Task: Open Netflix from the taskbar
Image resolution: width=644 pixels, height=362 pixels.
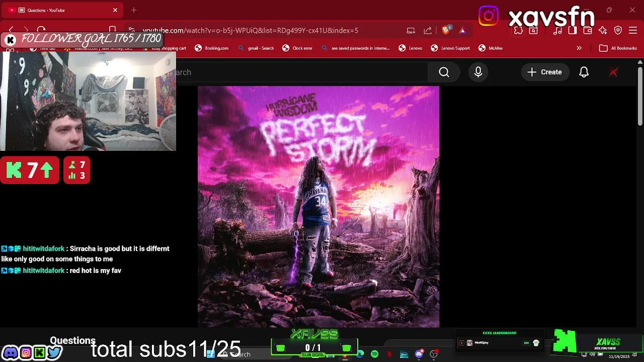Action: pos(389,354)
